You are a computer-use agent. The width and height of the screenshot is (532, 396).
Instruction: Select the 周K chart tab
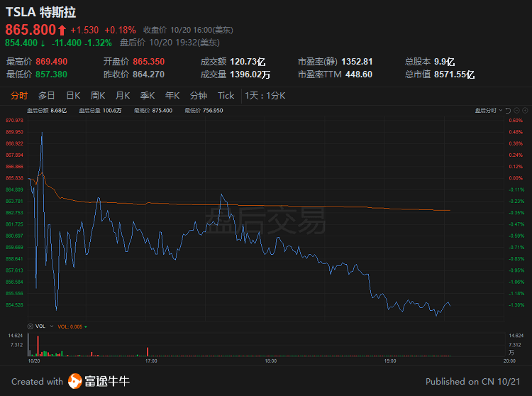coord(97,96)
